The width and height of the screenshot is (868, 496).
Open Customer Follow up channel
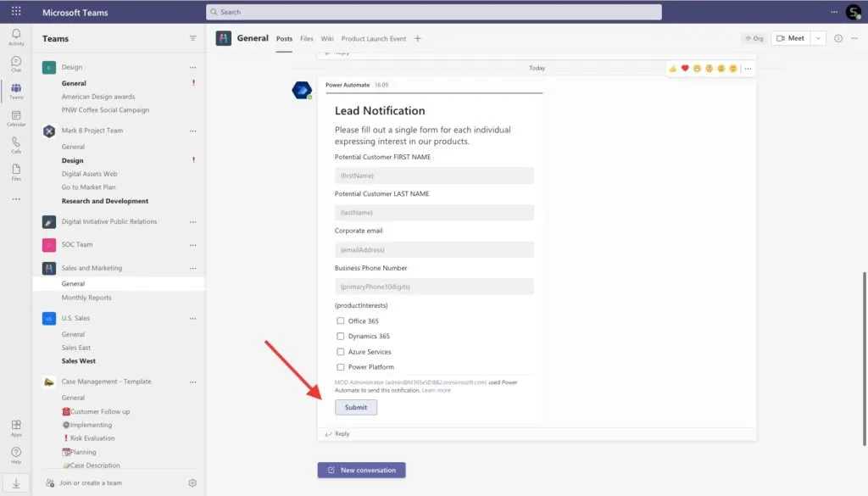pos(96,411)
